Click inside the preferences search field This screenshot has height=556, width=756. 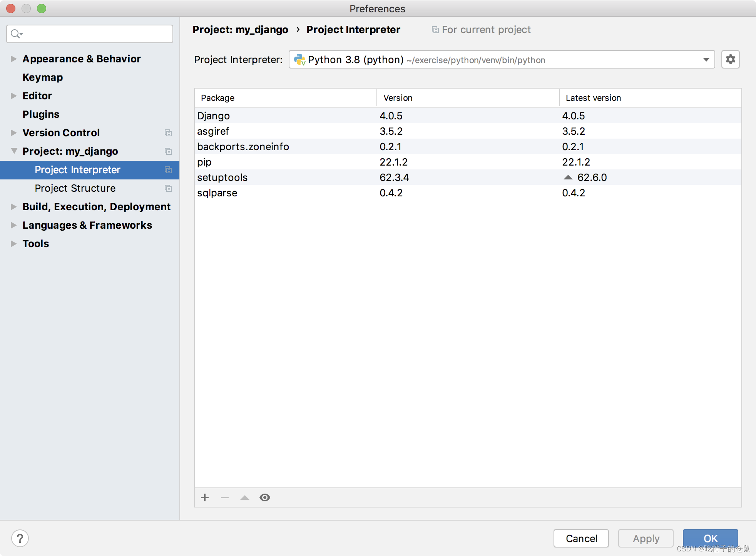(90, 34)
